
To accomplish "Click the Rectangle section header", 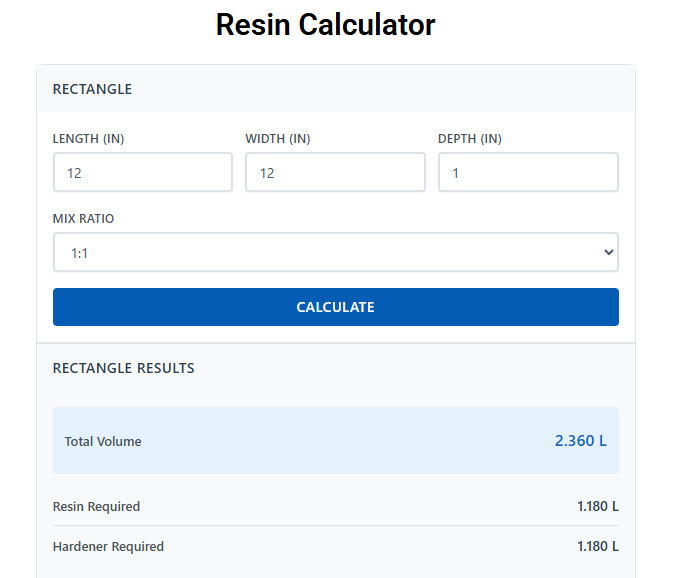I will [x=92, y=89].
